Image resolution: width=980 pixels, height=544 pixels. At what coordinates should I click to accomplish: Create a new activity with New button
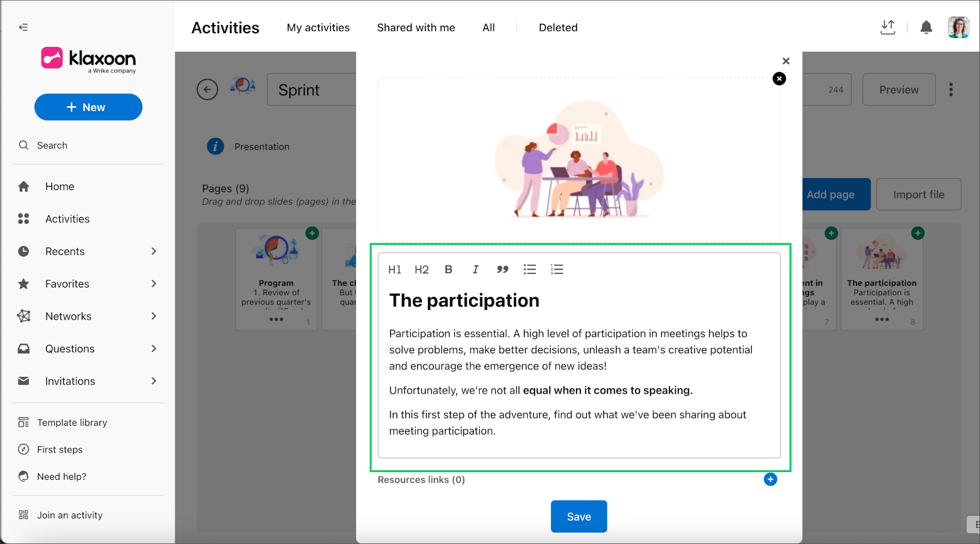click(88, 107)
